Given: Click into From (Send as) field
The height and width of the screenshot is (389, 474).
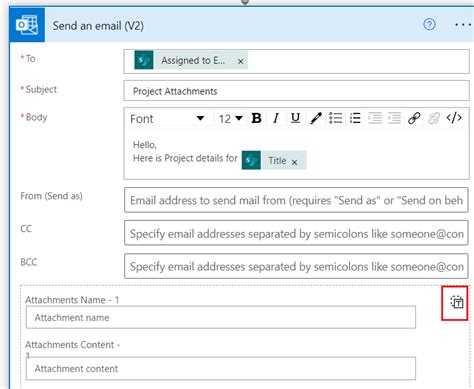Looking at the screenshot, I should pyautogui.click(x=296, y=200).
